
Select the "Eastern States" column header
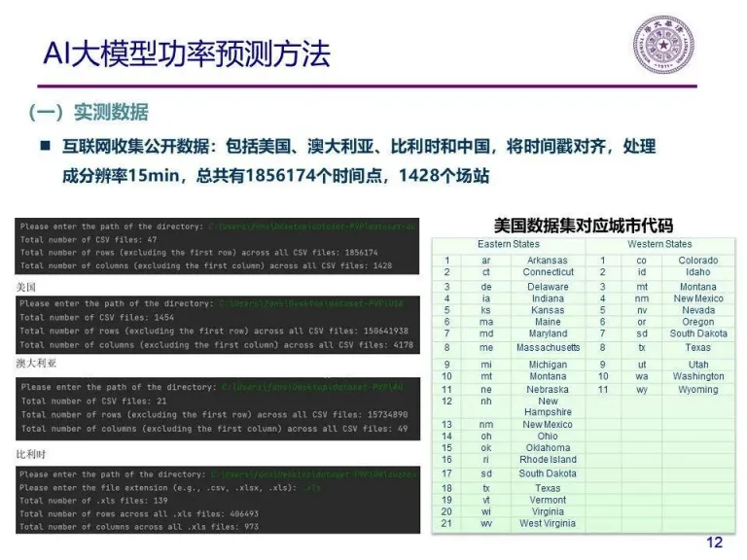(509, 244)
